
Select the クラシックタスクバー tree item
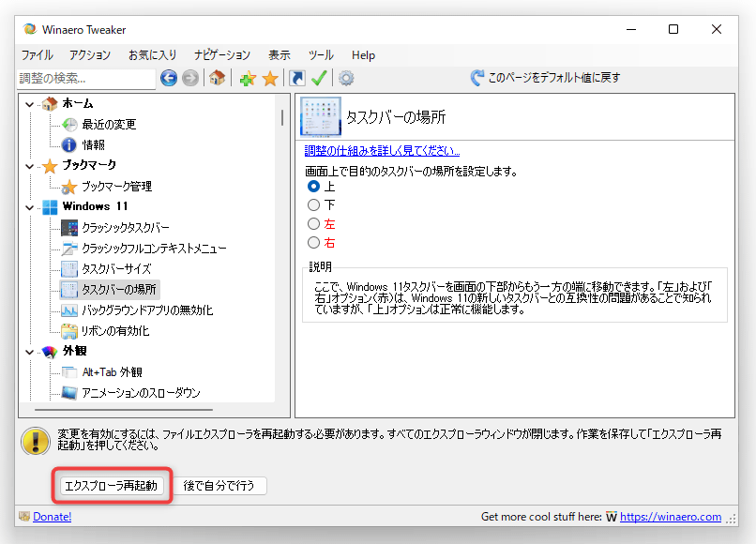(126, 228)
